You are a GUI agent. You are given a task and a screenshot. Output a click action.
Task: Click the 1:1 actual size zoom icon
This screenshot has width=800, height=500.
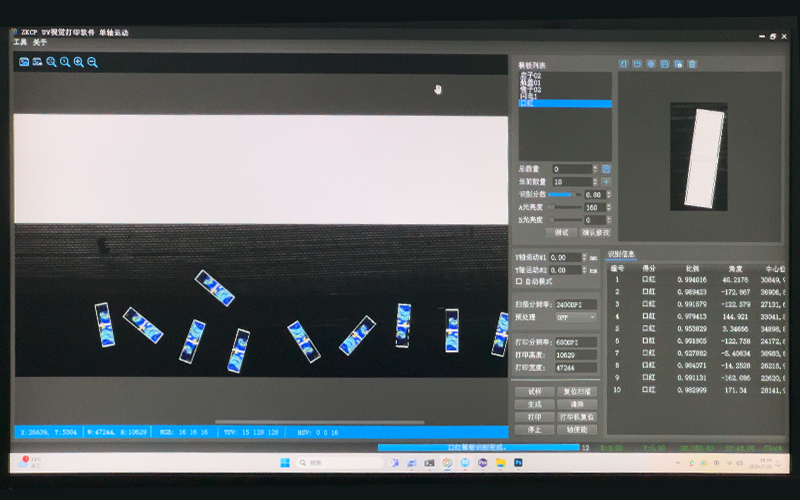(65, 62)
